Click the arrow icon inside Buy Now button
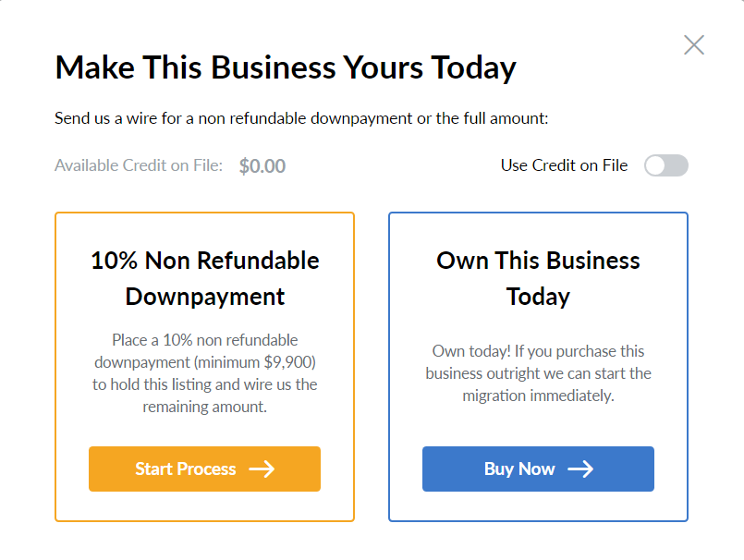744x560 pixels. tap(582, 469)
